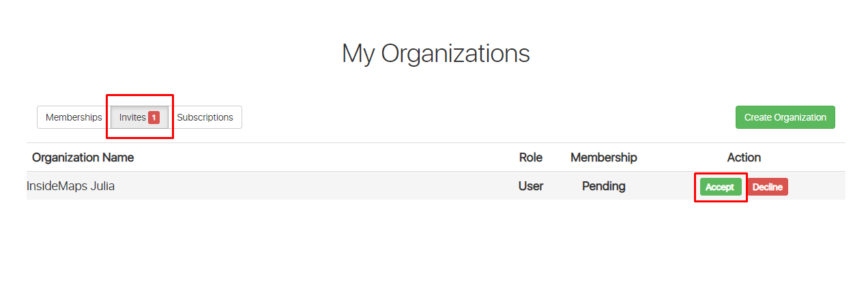Image resolution: width=868 pixels, height=291 pixels.
Task: Click the word Invites in tab
Action: 132,117
